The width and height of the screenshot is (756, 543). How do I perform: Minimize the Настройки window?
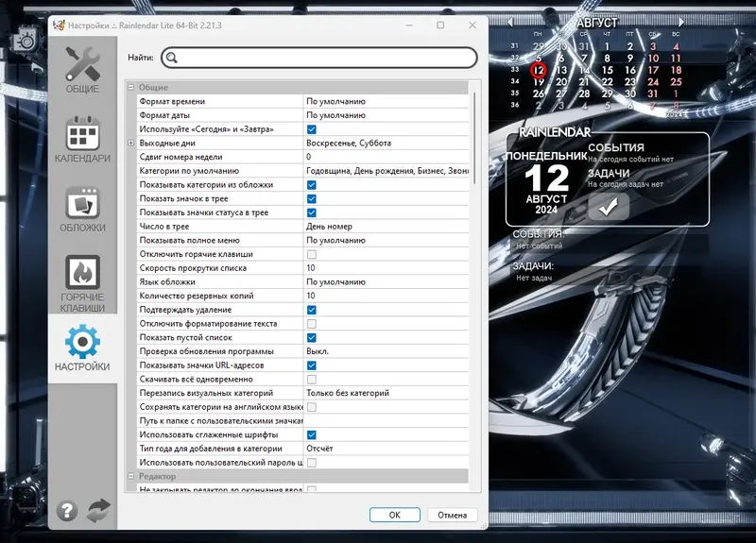tap(409, 25)
